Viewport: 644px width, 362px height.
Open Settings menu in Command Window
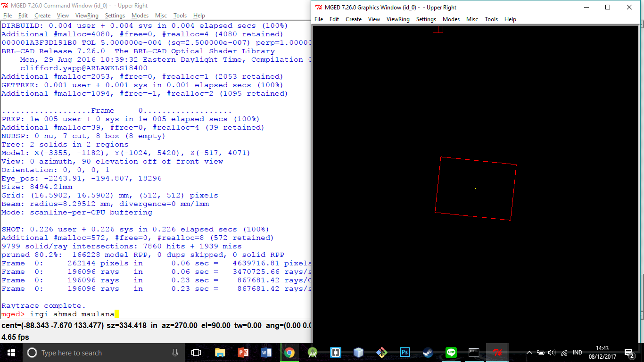(115, 16)
